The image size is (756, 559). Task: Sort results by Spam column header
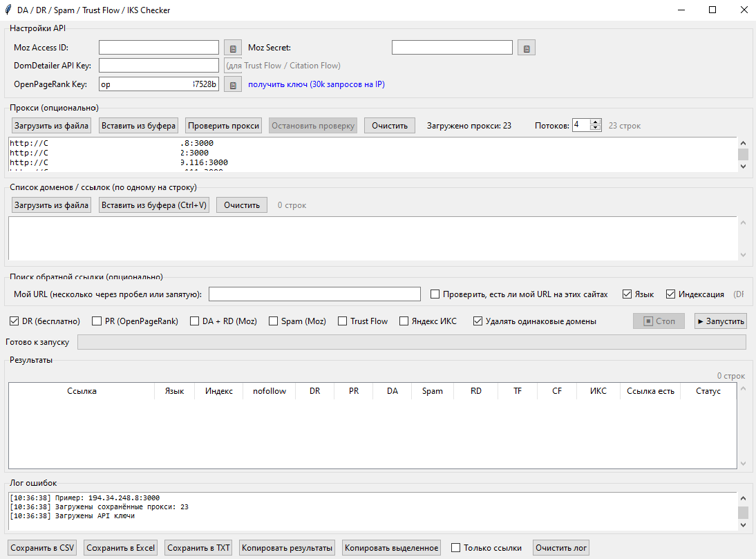coord(433,391)
